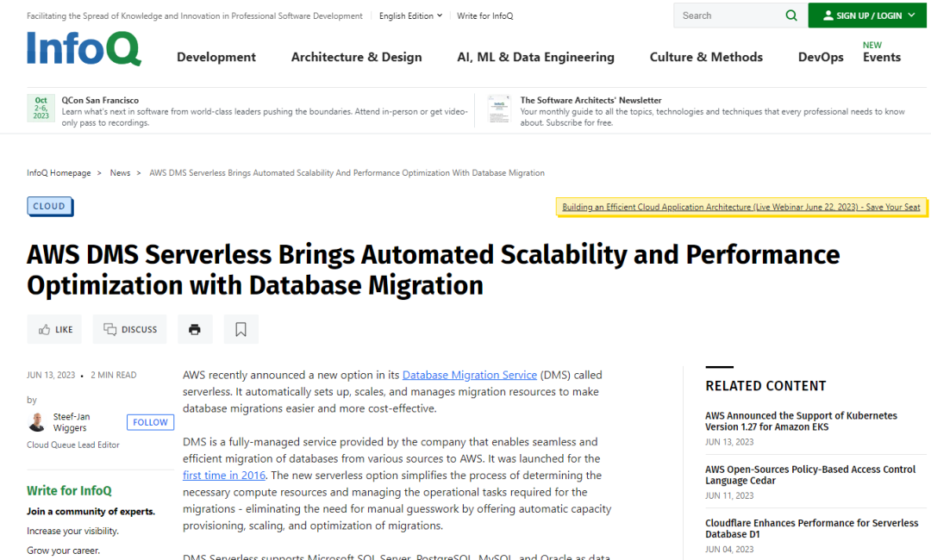
Task: Open QCon San Francisco promo link
Action: pyautogui.click(x=100, y=100)
